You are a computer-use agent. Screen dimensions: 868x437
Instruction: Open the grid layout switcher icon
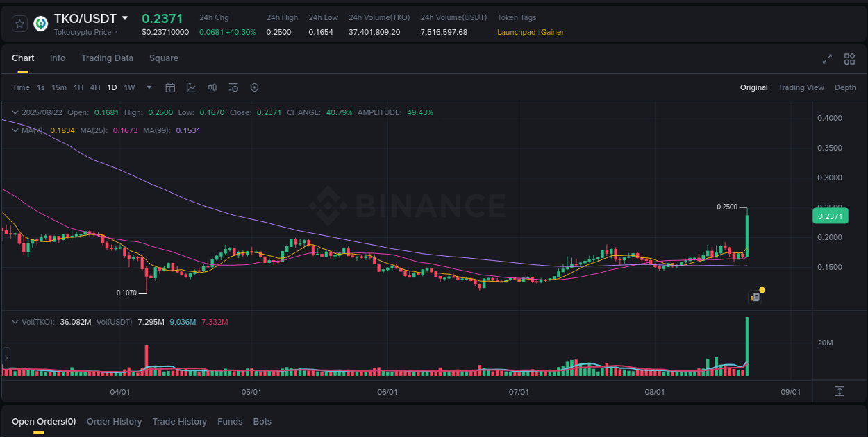(849, 60)
